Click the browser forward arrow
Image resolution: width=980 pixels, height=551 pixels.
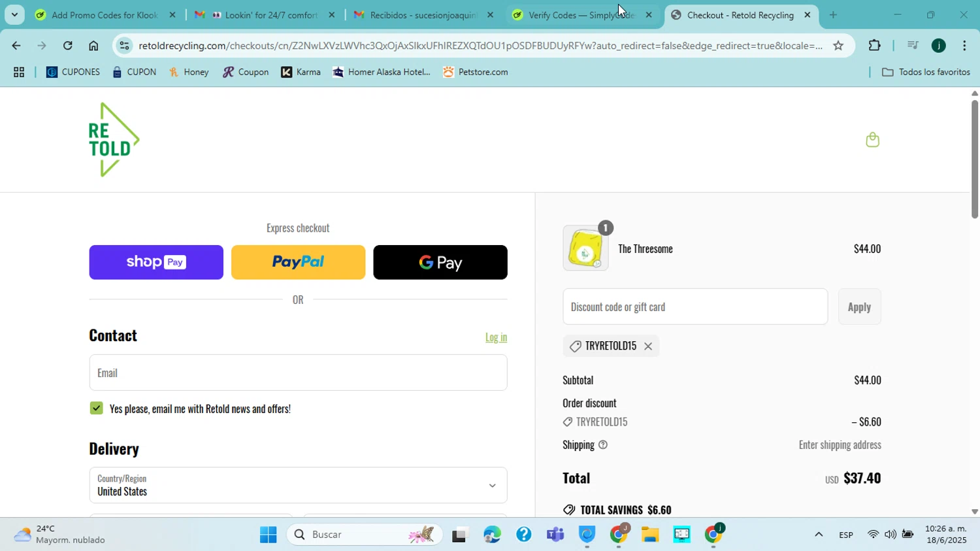[x=42, y=46]
